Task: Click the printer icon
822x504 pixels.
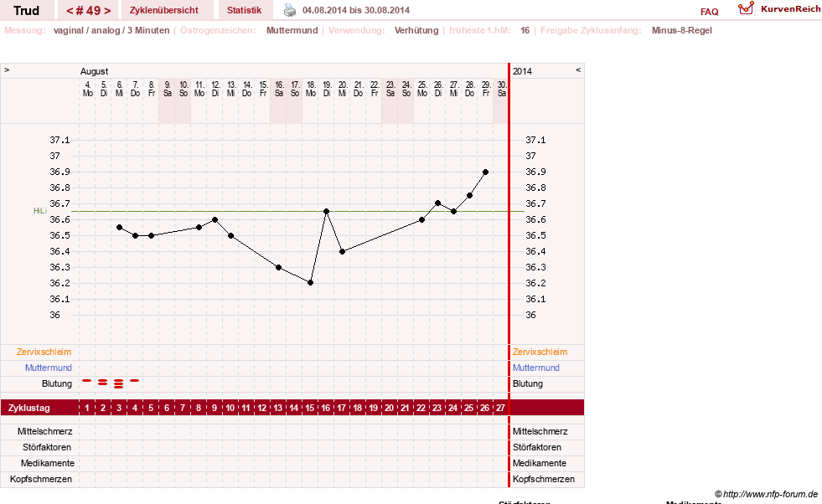Action: pos(290,10)
